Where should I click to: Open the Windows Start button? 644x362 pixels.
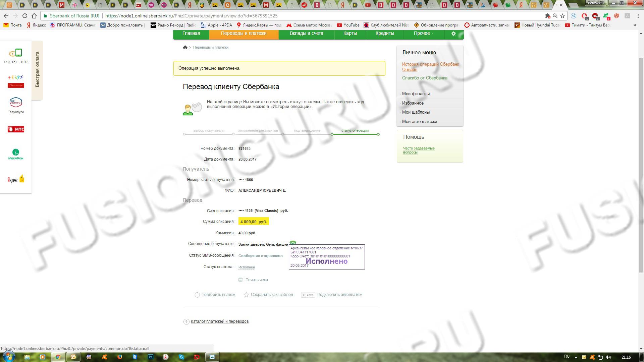9,357
